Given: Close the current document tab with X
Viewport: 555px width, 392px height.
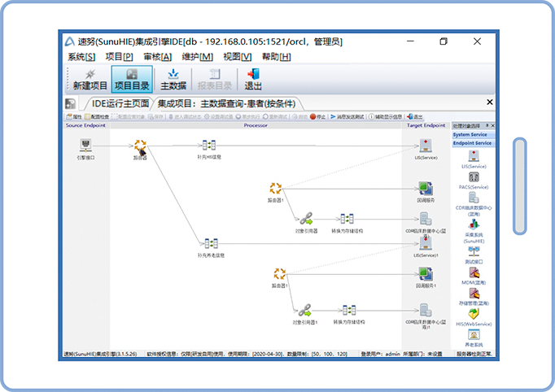Looking at the screenshot, I should pyautogui.click(x=489, y=102).
